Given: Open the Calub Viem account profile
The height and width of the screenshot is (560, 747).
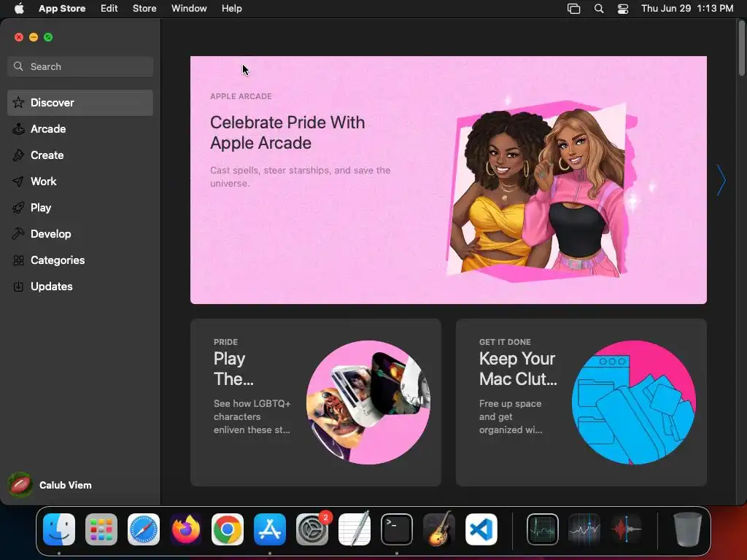Looking at the screenshot, I should [50, 485].
